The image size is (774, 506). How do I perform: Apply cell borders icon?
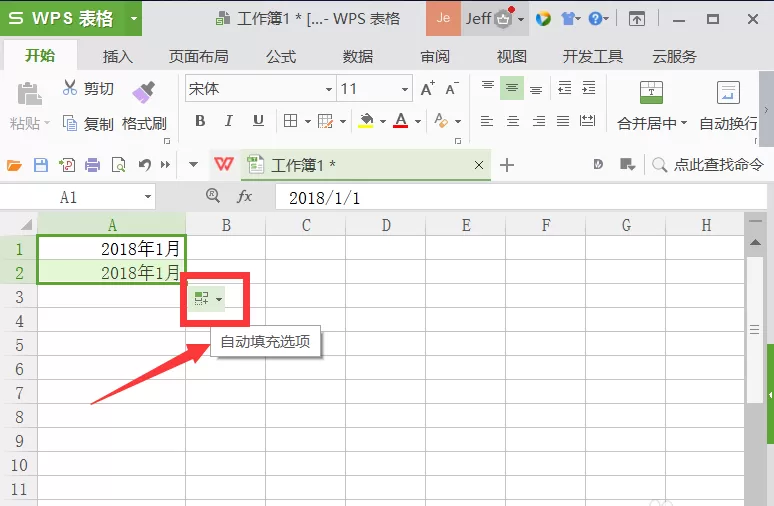[290, 121]
